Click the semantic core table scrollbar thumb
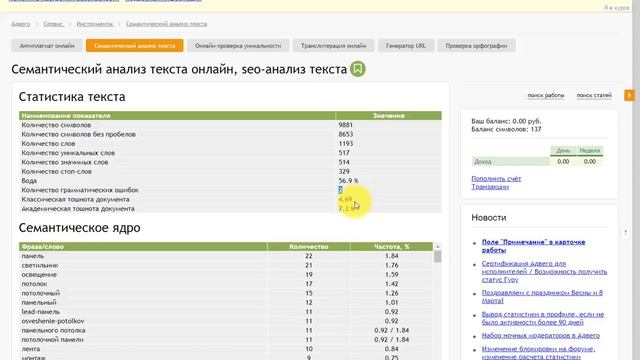 [x=438, y=257]
